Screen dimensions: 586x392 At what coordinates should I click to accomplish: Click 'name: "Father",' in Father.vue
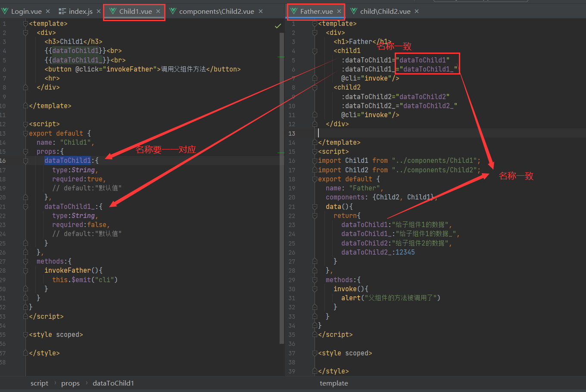tap(355, 188)
